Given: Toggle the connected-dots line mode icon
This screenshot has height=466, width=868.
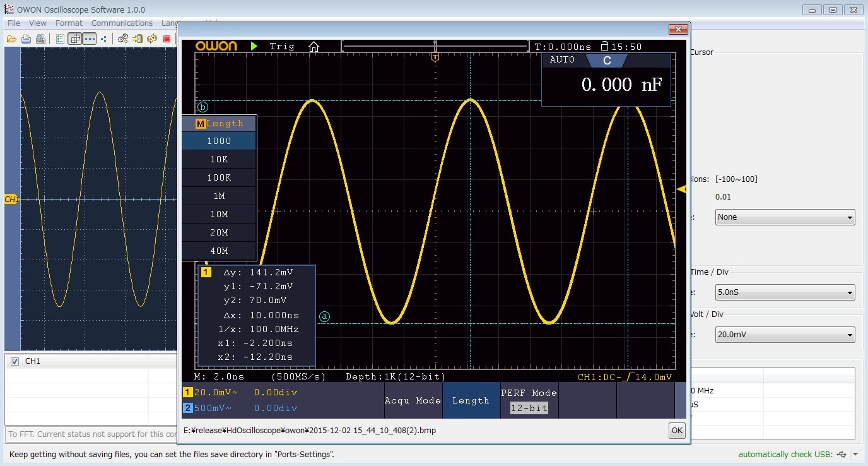Looking at the screenshot, I should tap(90, 39).
